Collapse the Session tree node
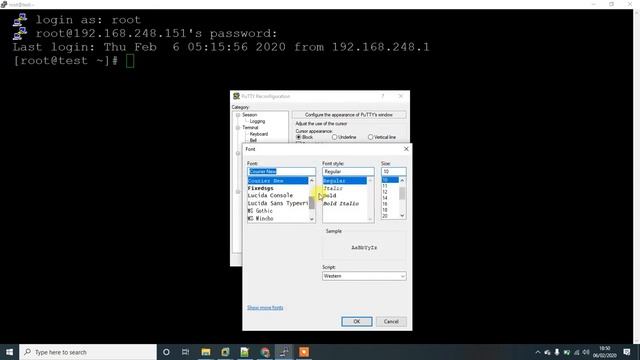 click(x=238, y=115)
